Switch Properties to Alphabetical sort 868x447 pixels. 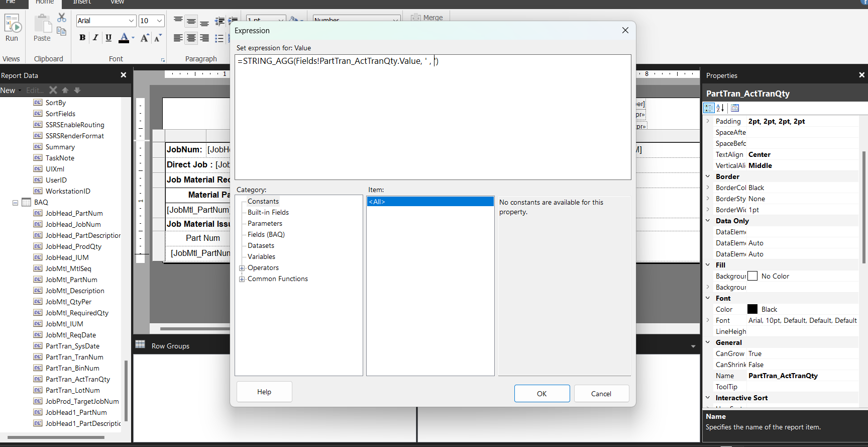(x=720, y=108)
